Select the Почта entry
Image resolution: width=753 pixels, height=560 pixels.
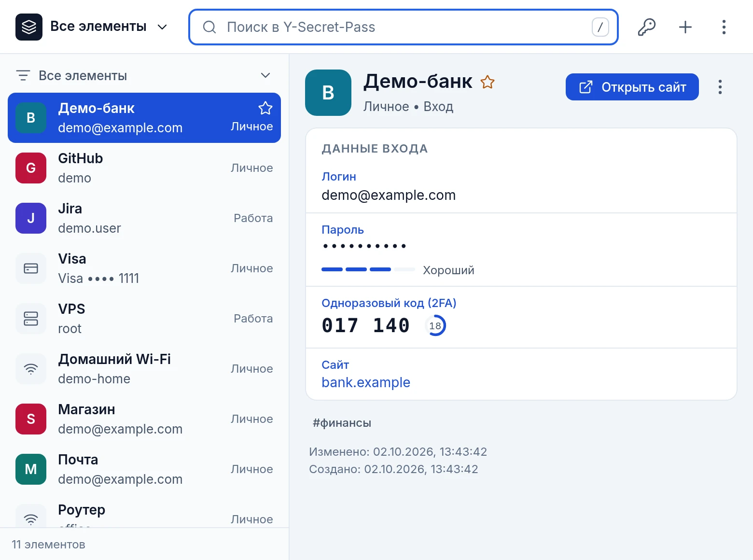tap(144, 469)
